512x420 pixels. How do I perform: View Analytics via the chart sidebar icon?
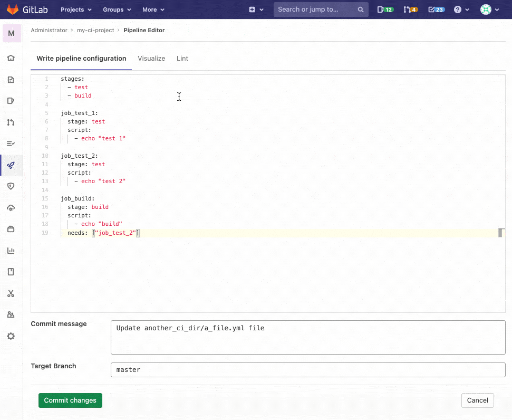click(x=11, y=250)
